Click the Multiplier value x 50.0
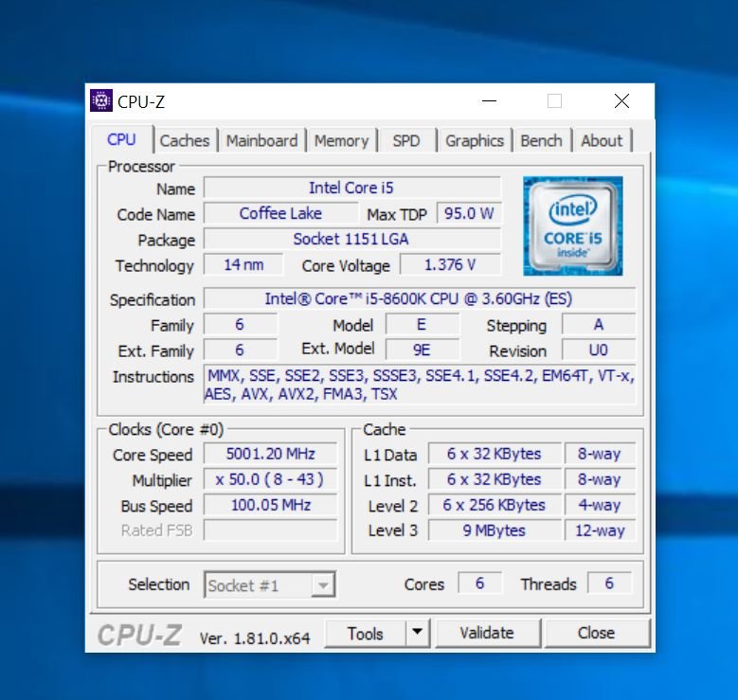The width and height of the screenshot is (738, 700). [x=271, y=479]
